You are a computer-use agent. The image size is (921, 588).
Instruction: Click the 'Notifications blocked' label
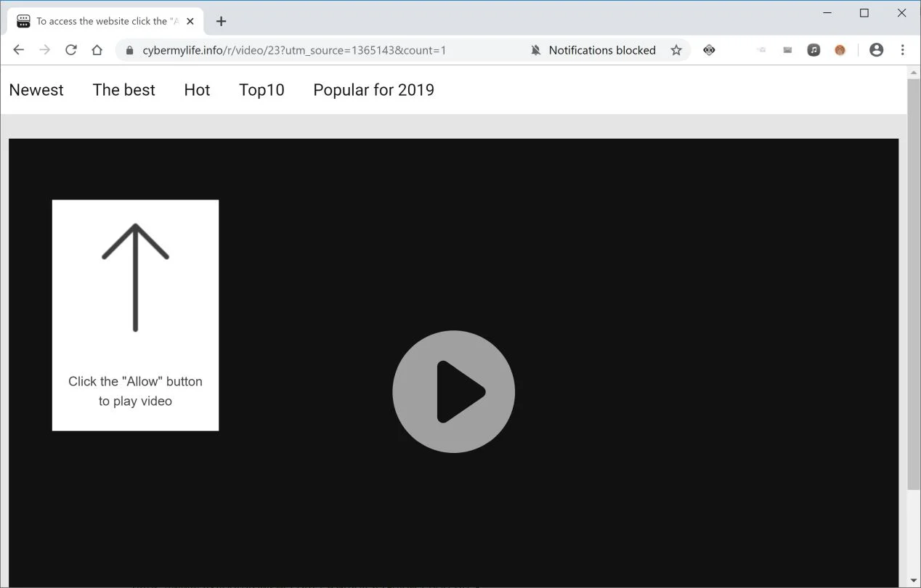[602, 50]
